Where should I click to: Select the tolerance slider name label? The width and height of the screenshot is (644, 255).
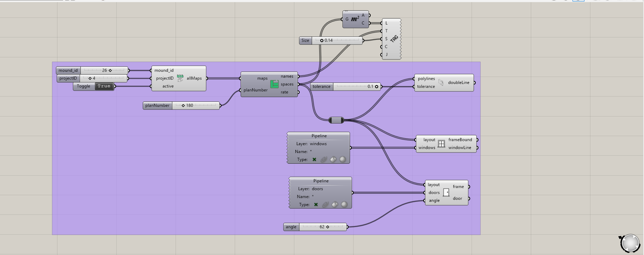322,86
